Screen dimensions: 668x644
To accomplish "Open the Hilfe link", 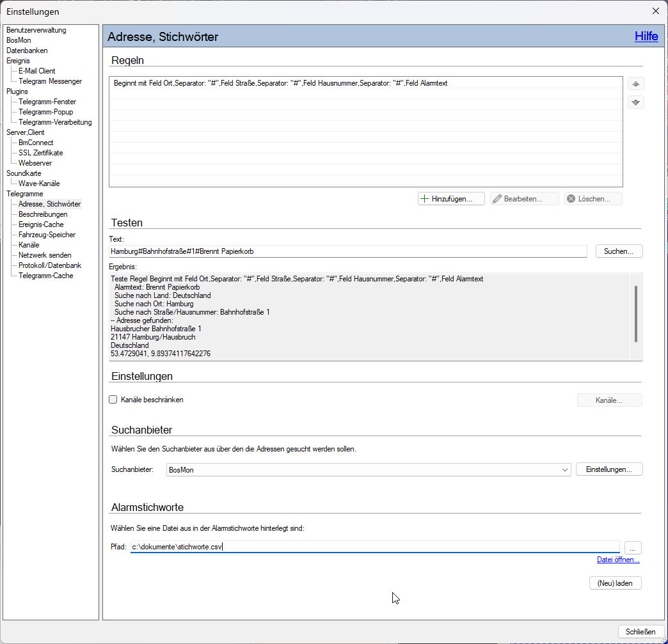I will [x=646, y=36].
